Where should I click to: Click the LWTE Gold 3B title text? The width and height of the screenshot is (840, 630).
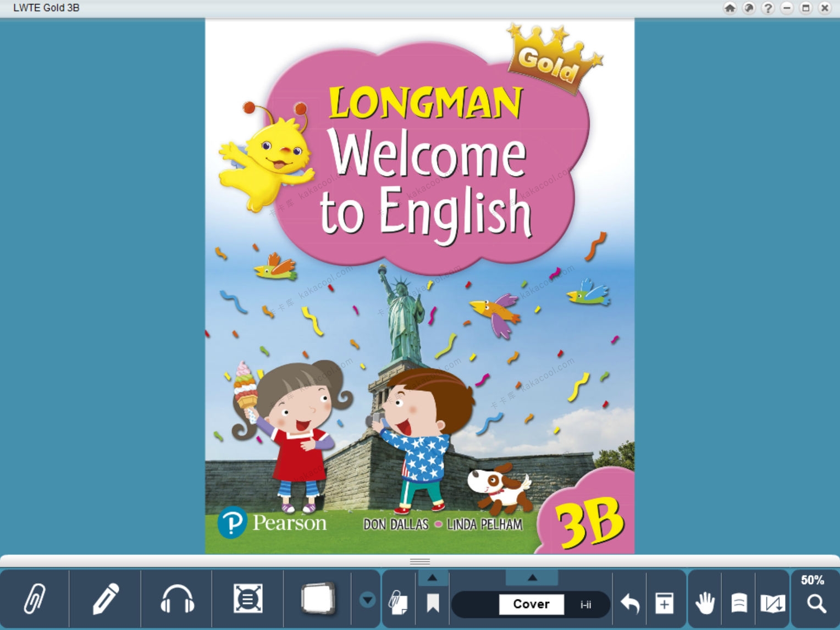point(46,8)
